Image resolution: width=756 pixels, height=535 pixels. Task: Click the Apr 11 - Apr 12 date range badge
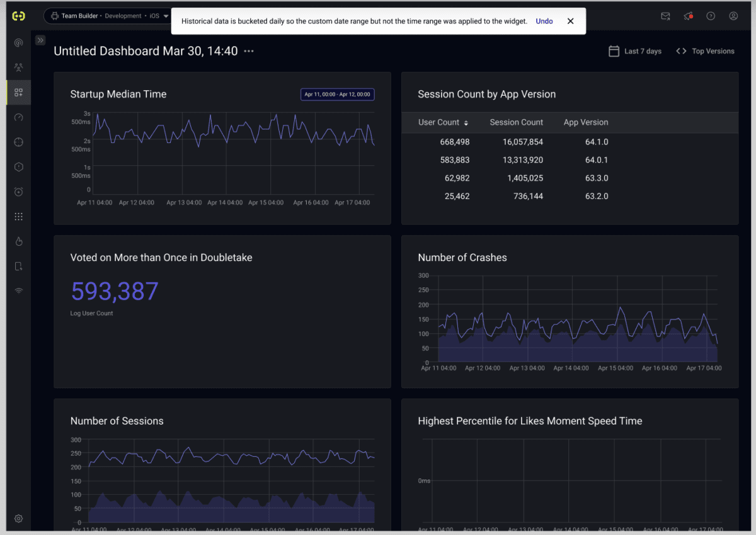pyautogui.click(x=338, y=95)
